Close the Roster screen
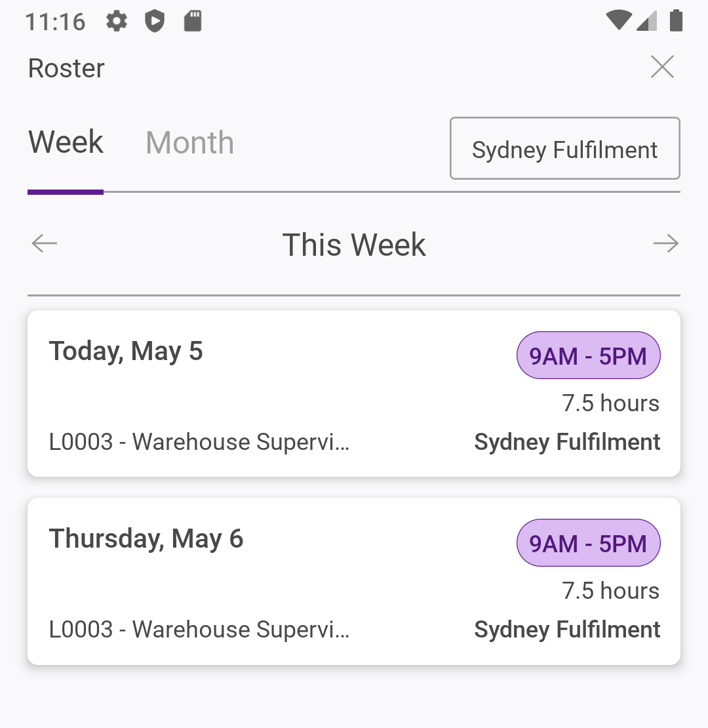The width and height of the screenshot is (708, 728). pyautogui.click(x=662, y=67)
